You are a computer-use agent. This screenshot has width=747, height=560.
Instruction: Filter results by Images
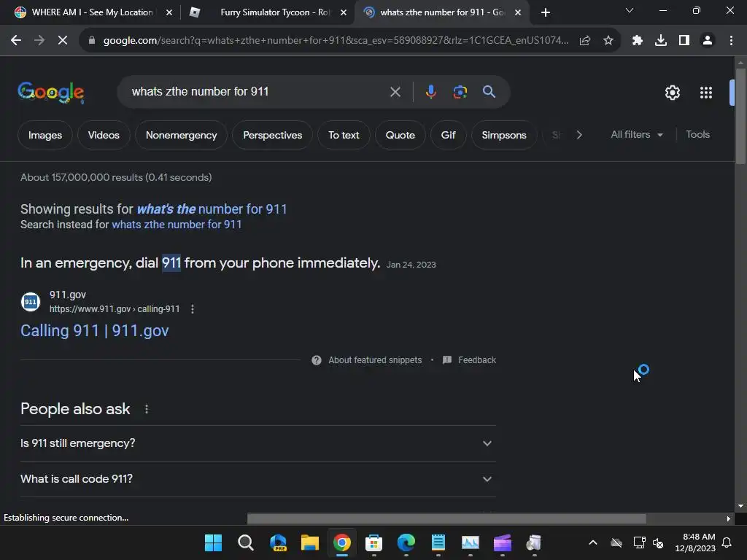point(45,135)
